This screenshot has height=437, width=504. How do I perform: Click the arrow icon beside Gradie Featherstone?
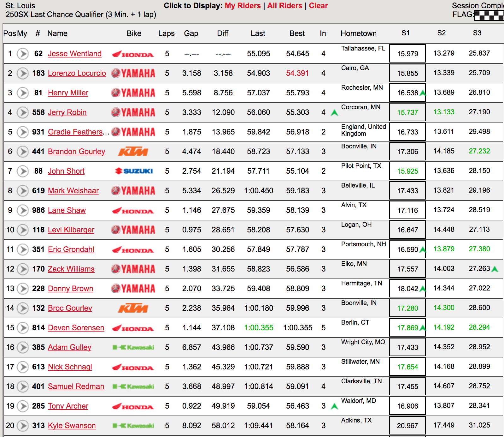tap(23, 132)
